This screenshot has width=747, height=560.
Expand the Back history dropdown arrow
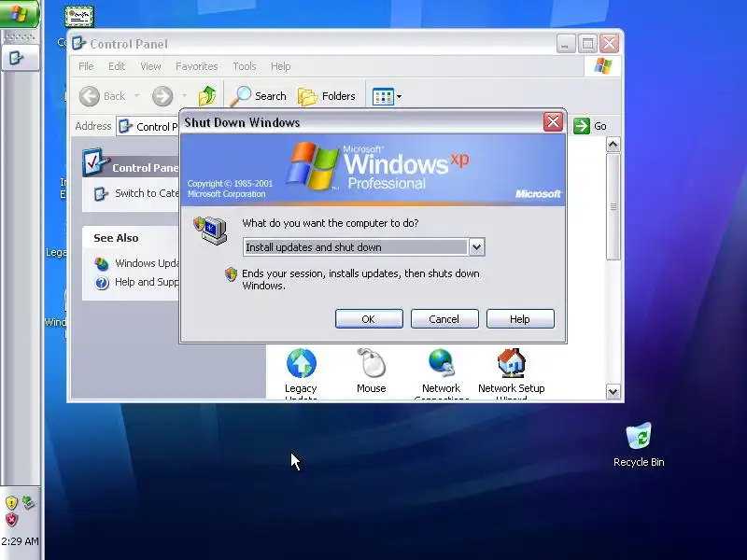click(137, 96)
